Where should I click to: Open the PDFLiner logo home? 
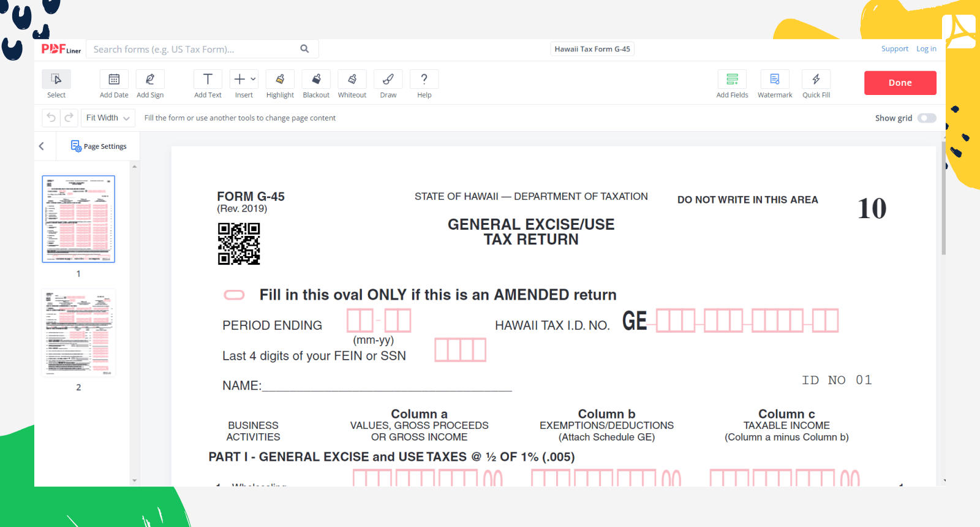pos(61,49)
